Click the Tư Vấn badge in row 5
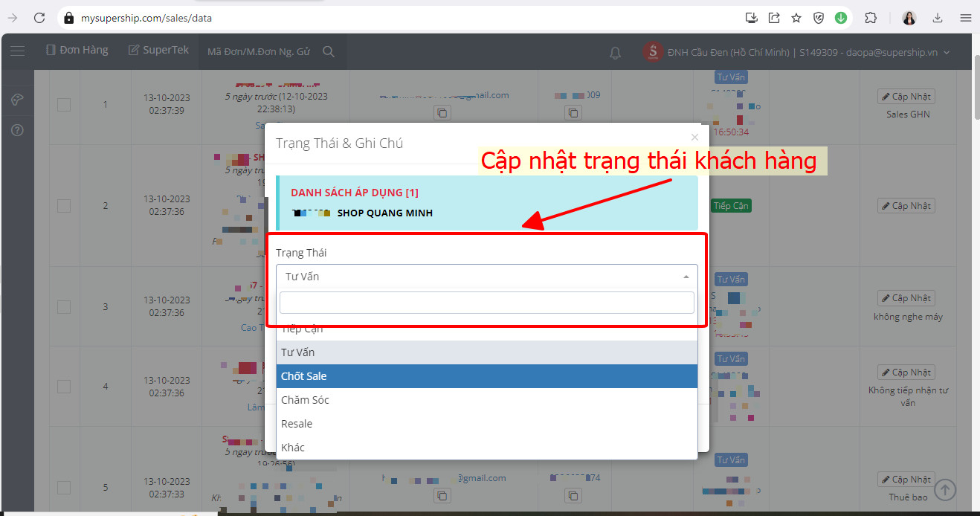The height and width of the screenshot is (516, 980). click(x=731, y=460)
